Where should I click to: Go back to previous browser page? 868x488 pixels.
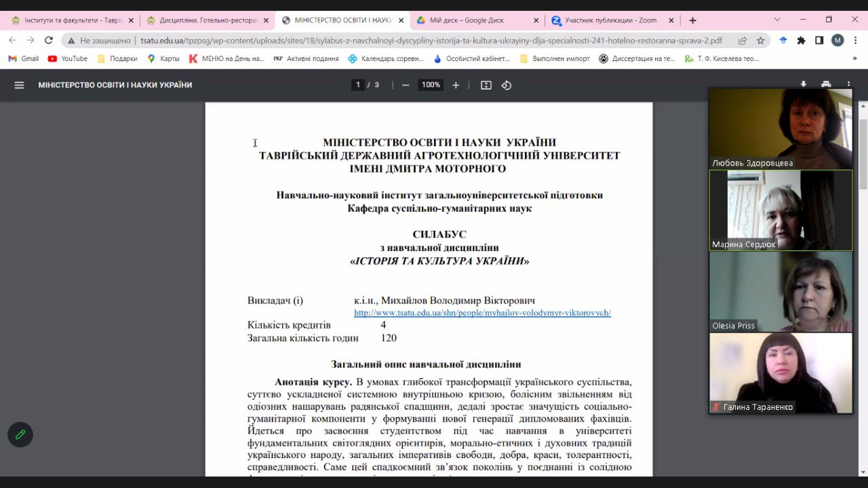[12, 40]
